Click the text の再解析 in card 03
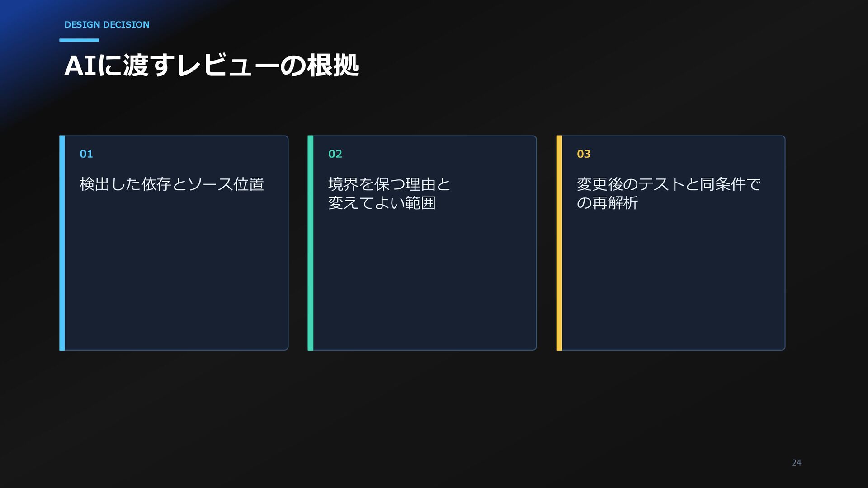The height and width of the screenshot is (488, 868). [x=607, y=203]
